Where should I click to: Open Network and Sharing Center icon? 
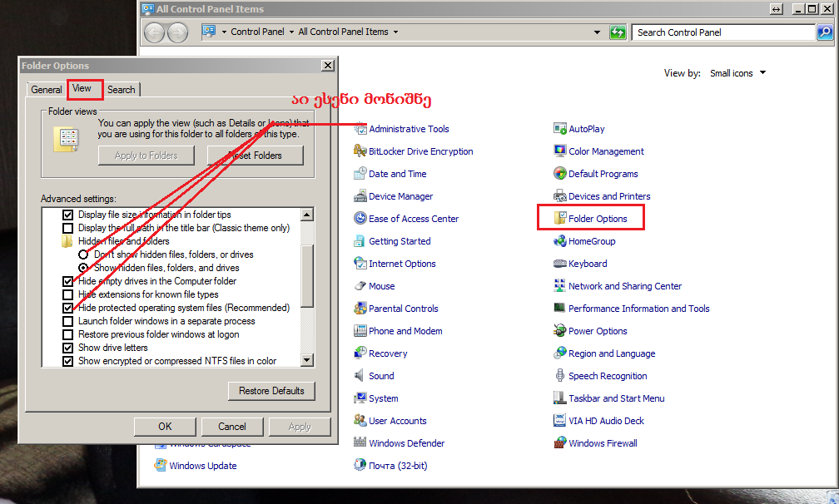(559, 286)
